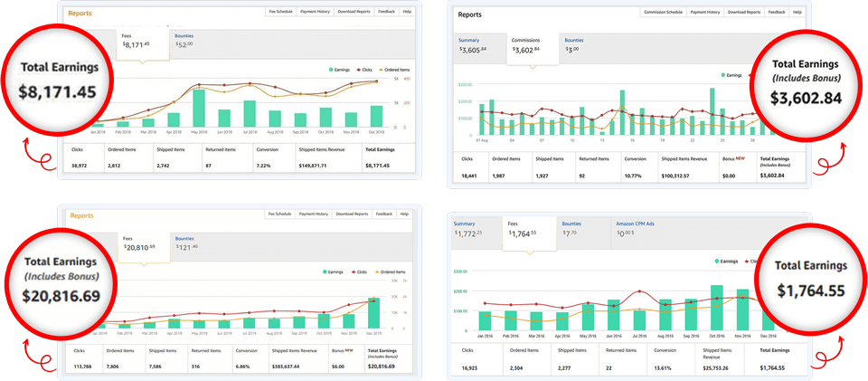Toggle the Earnings legend dot in the $20,816.69 report

coord(324,271)
